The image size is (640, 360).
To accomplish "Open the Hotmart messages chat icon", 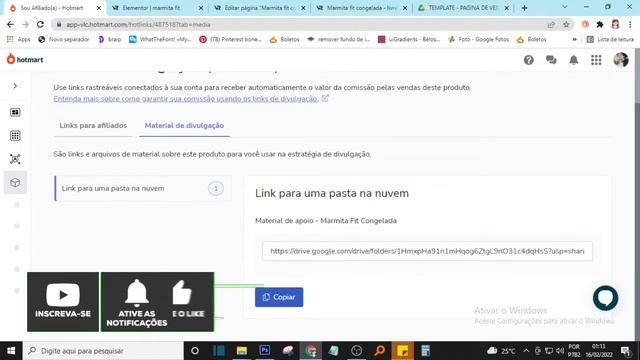I will pyautogui.click(x=551, y=60).
